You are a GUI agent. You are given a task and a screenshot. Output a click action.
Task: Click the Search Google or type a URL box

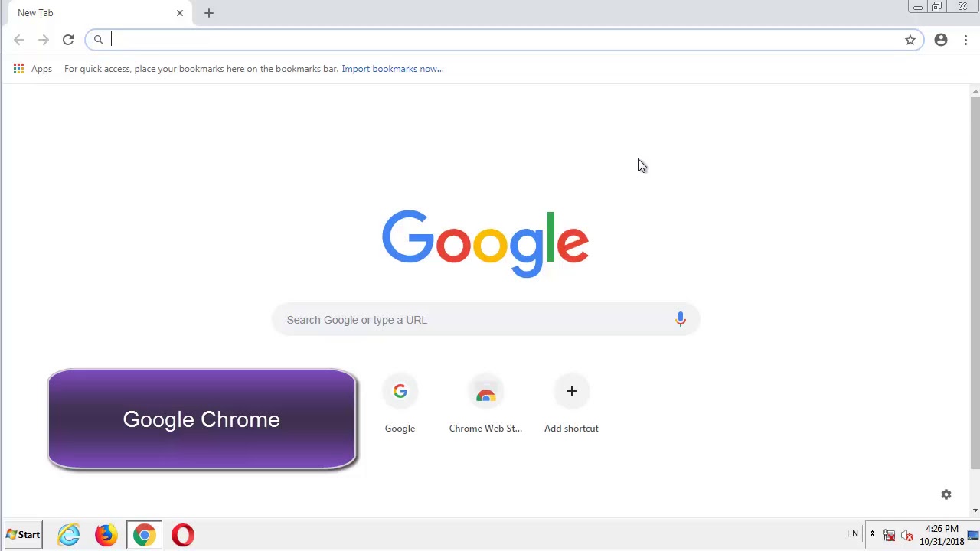click(485, 320)
